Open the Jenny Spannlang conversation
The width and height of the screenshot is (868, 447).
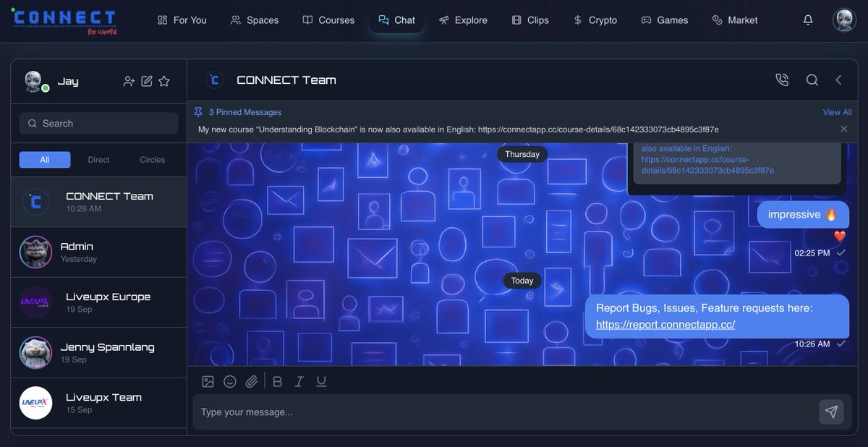(99, 352)
